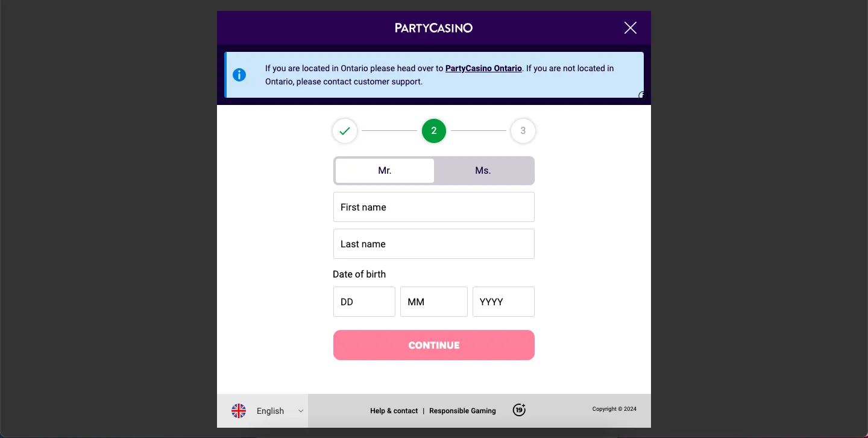
Task: Open the Help & contact link
Action: (x=394, y=411)
